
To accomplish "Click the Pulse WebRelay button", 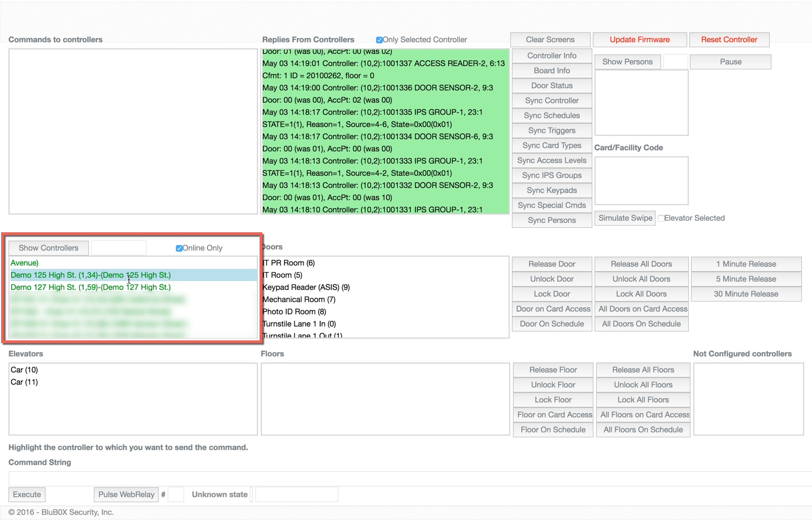I will pos(126,494).
